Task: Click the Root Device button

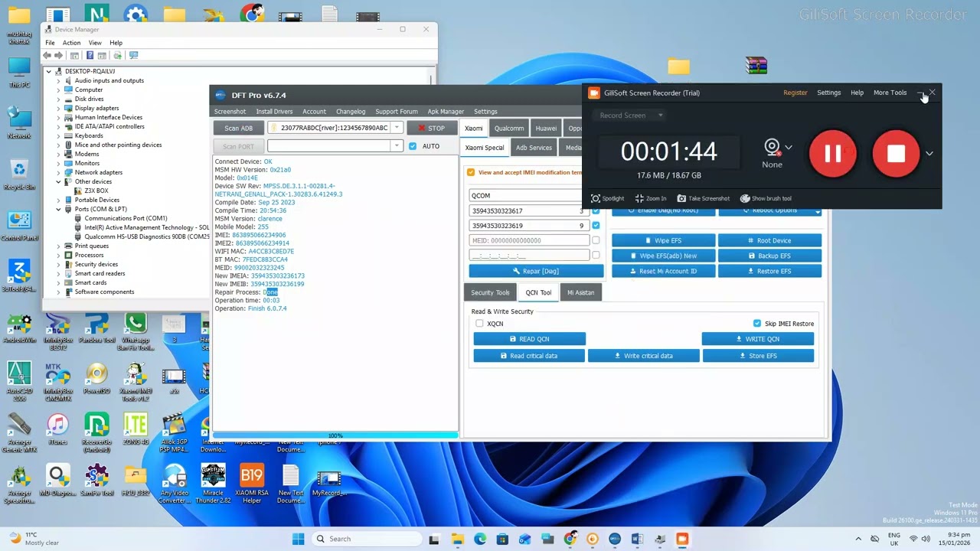Action: coord(769,240)
